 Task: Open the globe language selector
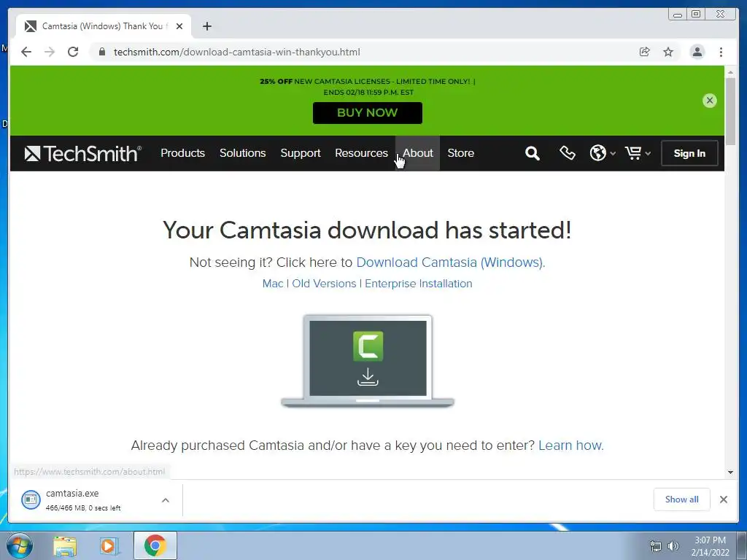(602, 153)
